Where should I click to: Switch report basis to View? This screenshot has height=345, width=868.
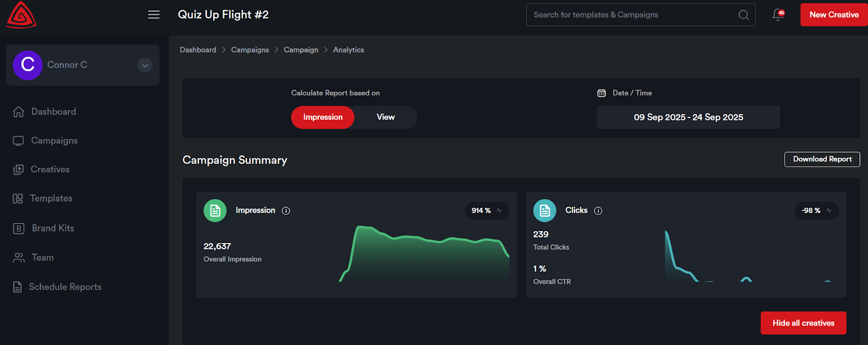(x=386, y=117)
